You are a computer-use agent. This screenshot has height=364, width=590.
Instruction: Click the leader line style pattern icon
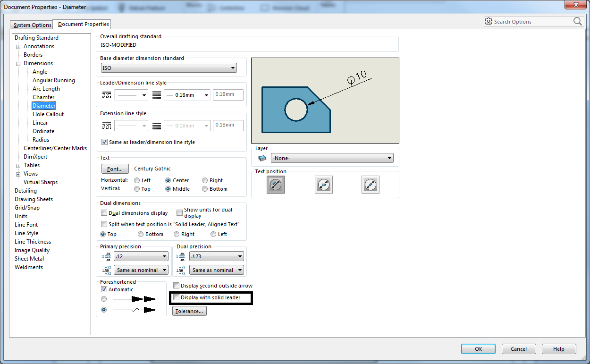coord(107,95)
